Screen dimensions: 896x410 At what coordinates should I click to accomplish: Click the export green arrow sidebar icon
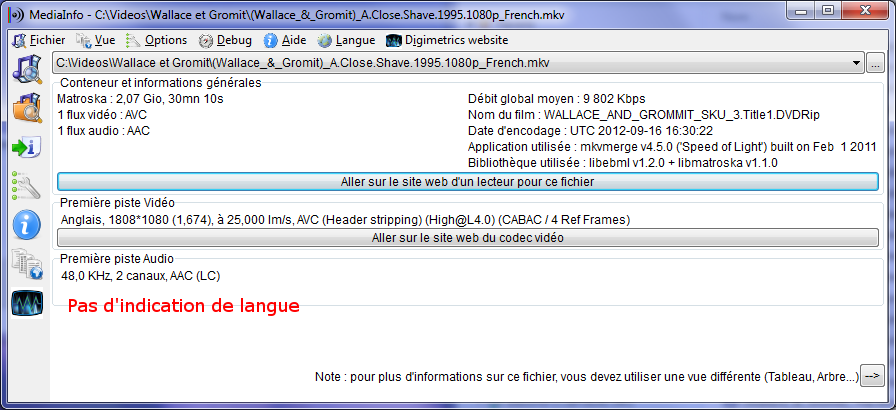pos(26,147)
